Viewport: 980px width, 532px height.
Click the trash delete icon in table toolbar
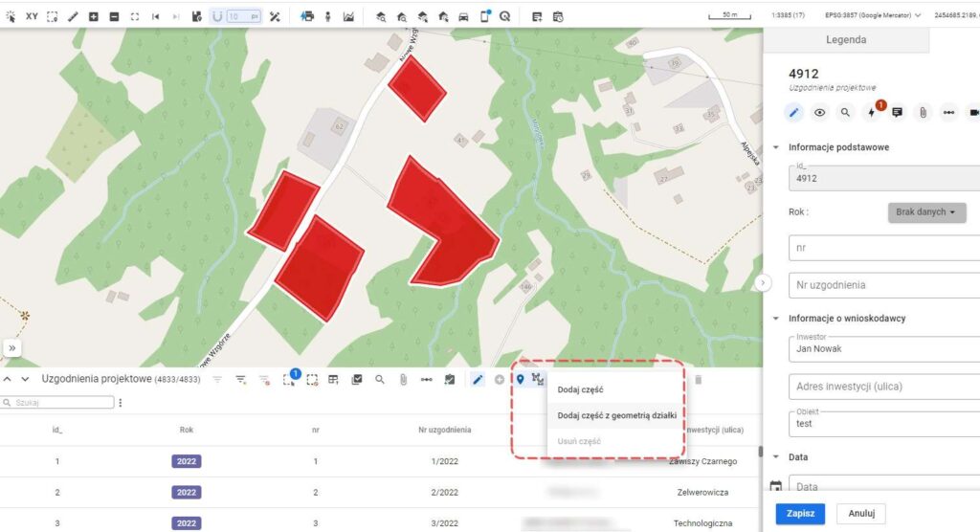(698, 380)
